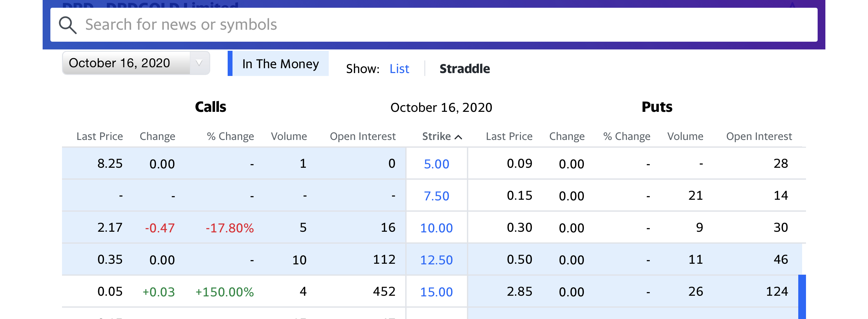This screenshot has height=319, width=868.
Task: Sort puts by Volume header
Action: [685, 136]
